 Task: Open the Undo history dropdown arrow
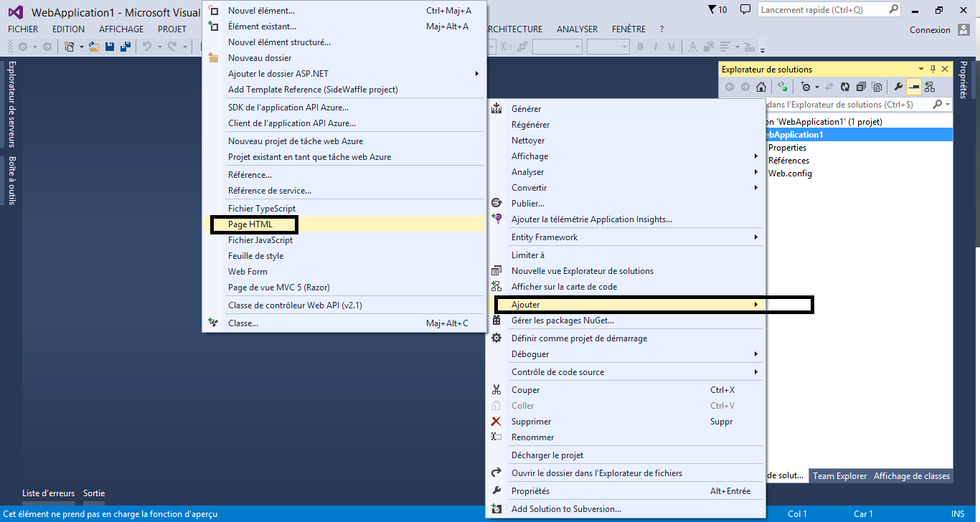(159, 47)
